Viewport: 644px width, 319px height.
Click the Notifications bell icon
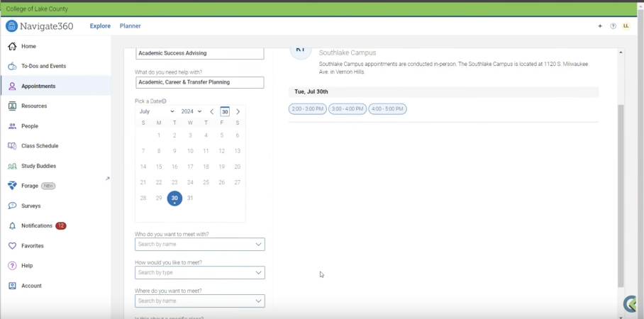pos(12,225)
